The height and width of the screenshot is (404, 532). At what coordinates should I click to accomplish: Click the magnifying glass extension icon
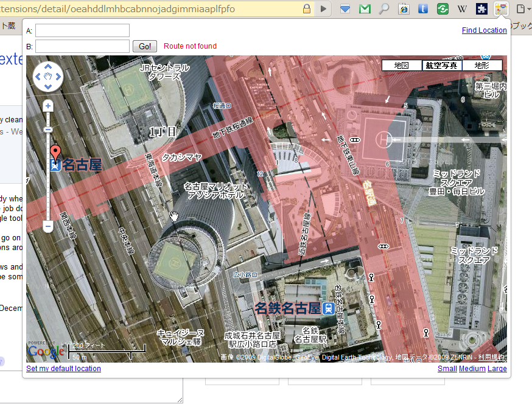click(x=383, y=9)
